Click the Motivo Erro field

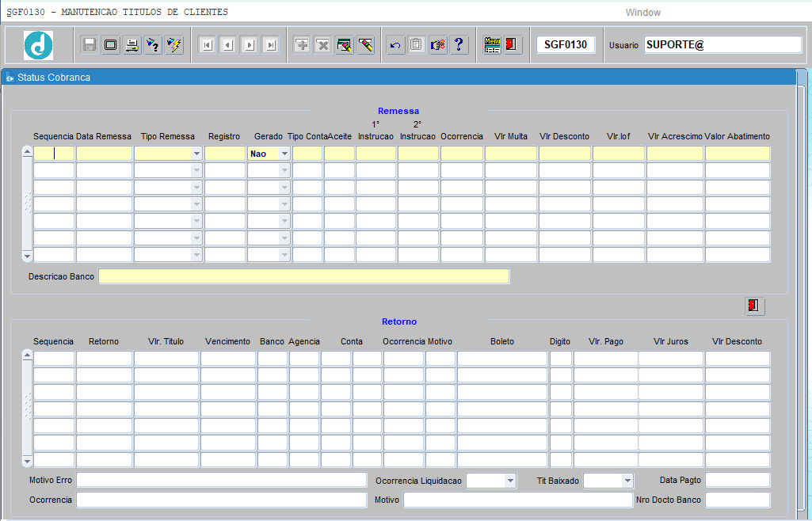coord(222,480)
